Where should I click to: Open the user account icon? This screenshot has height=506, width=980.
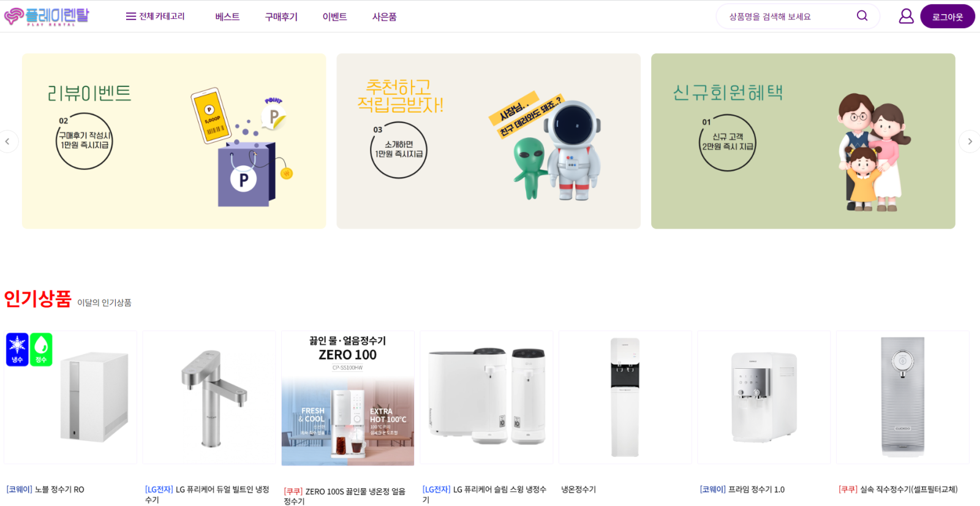(x=906, y=17)
